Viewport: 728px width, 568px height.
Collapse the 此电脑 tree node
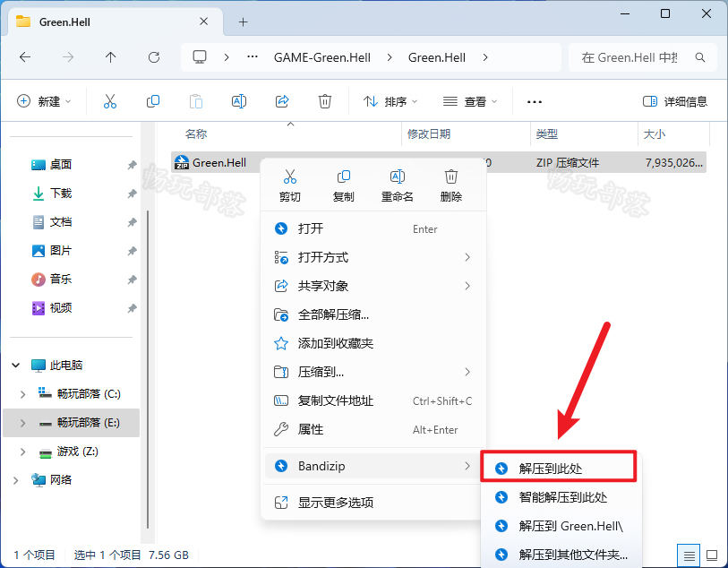point(16,365)
